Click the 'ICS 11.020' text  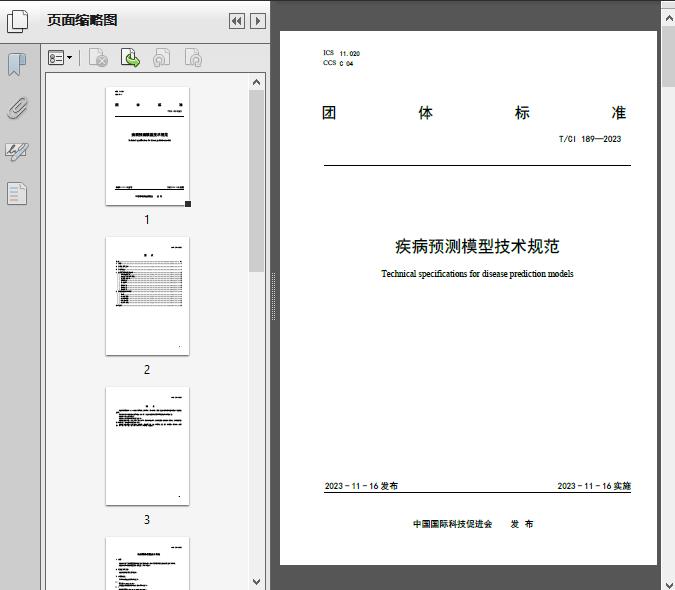(341, 53)
